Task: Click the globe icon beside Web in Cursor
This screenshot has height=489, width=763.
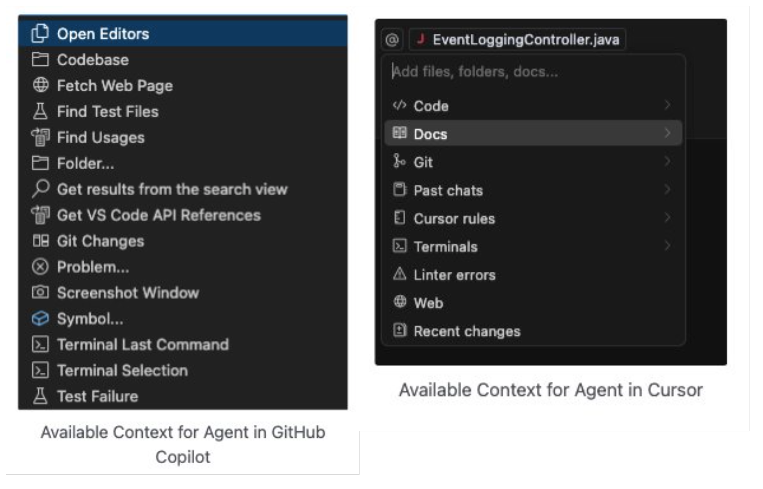Action: 400,302
